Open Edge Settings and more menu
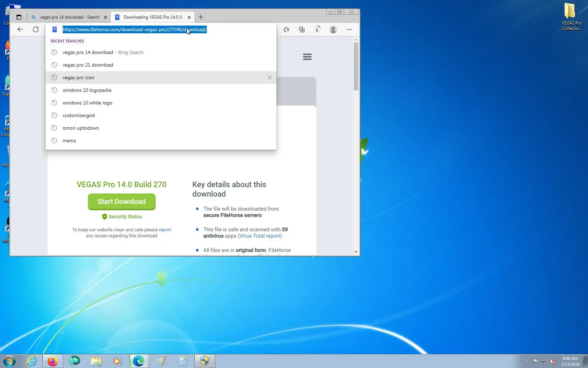Viewport: 588px width, 368px height. pos(349,29)
